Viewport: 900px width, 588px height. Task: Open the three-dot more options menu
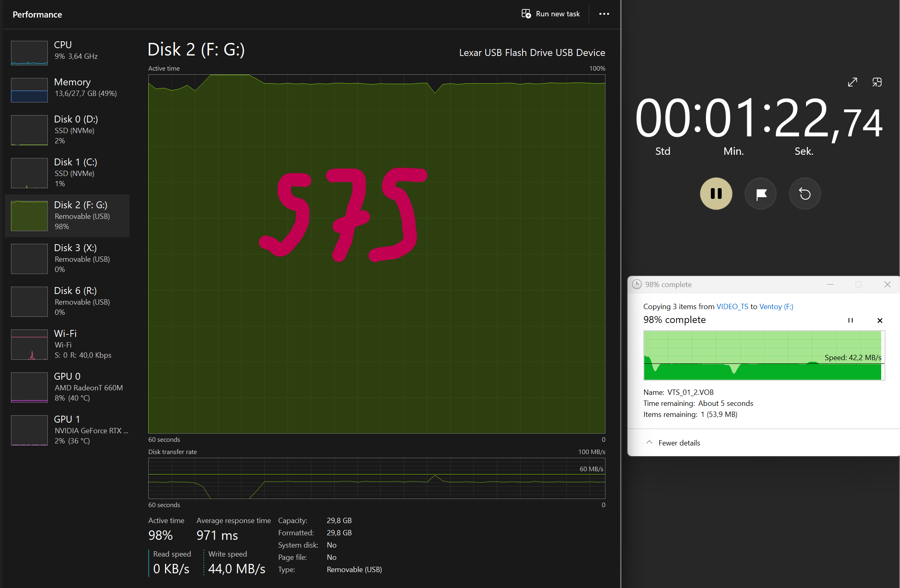(604, 14)
